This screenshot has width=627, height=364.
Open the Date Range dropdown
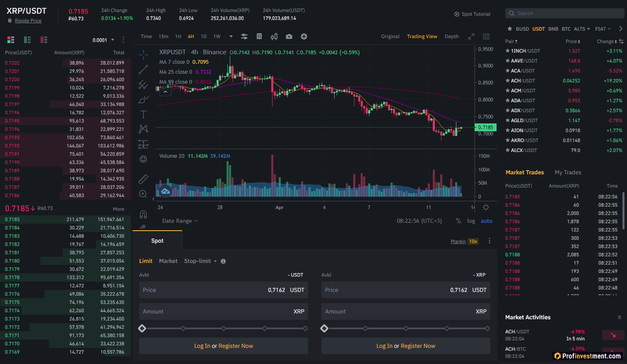coord(180,221)
